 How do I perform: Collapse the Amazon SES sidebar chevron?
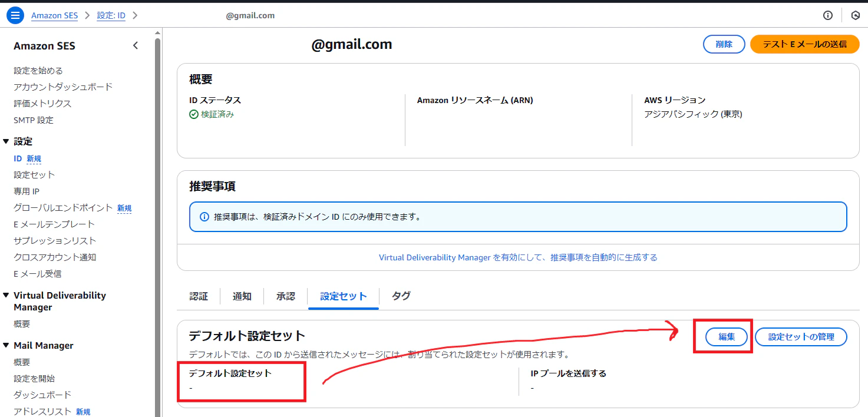136,45
